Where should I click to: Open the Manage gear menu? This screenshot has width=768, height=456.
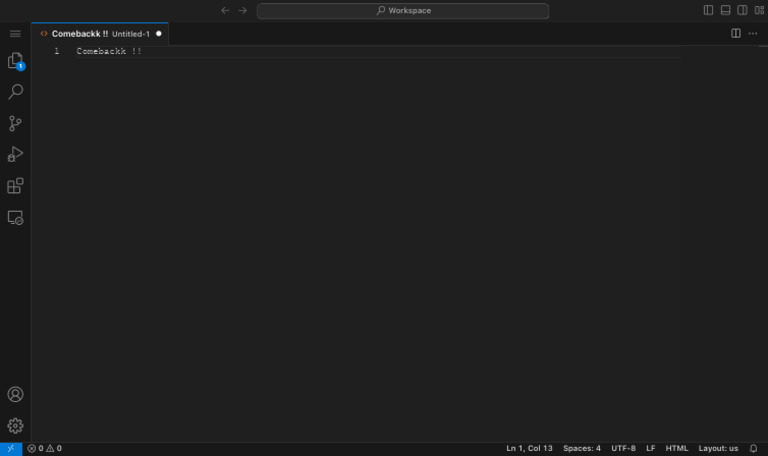[x=15, y=426]
